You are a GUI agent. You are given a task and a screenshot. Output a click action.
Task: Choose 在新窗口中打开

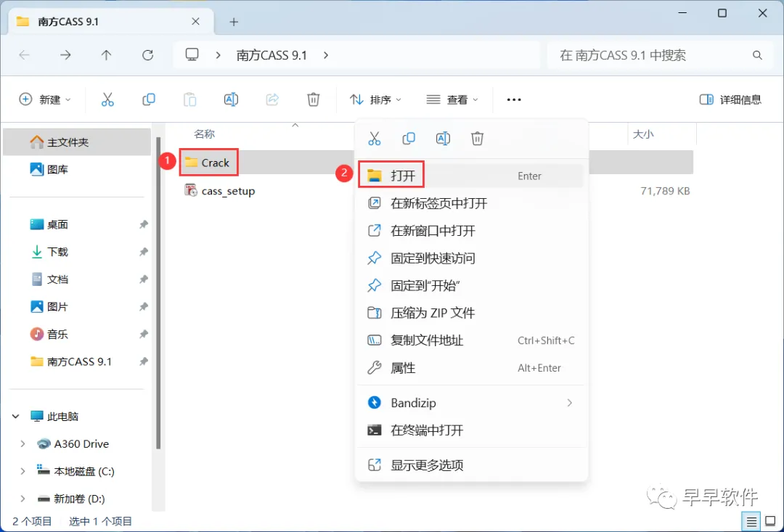471,231
